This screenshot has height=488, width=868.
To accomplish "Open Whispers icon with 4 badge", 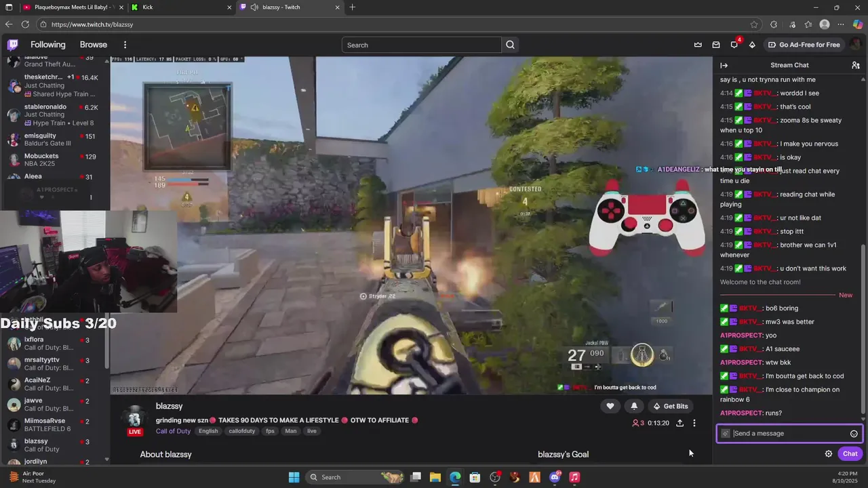I will coord(734,44).
